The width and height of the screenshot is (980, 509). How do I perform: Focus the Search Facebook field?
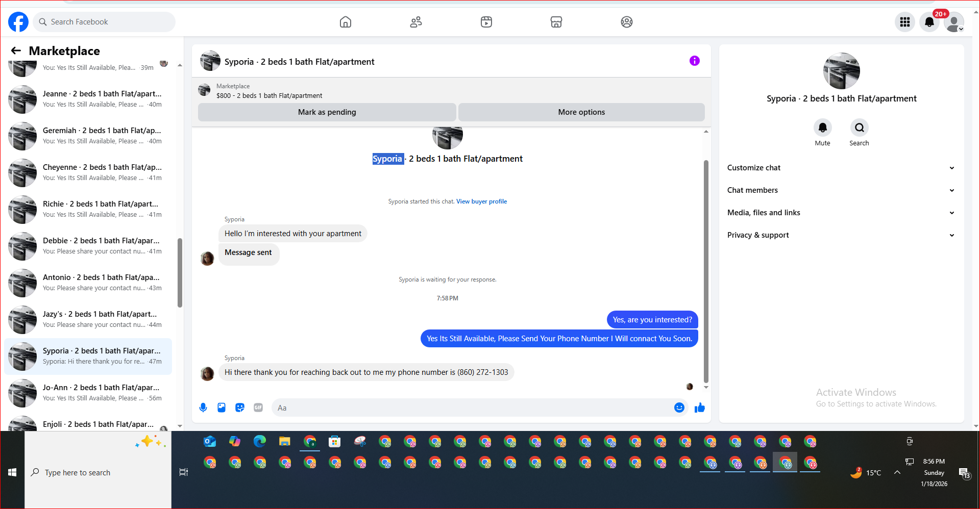pyautogui.click(x=105, y=22)
